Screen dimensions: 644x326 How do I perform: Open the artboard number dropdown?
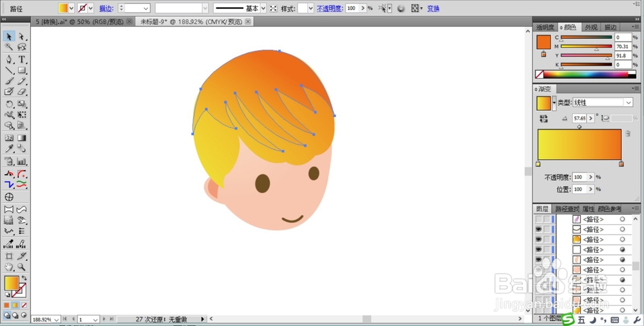(95, 320)
